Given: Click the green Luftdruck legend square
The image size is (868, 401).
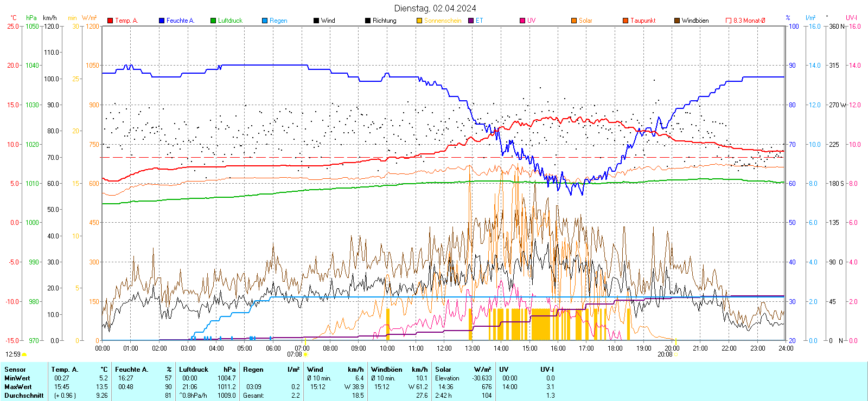Looking at the screenshot, I should [213, 21].
